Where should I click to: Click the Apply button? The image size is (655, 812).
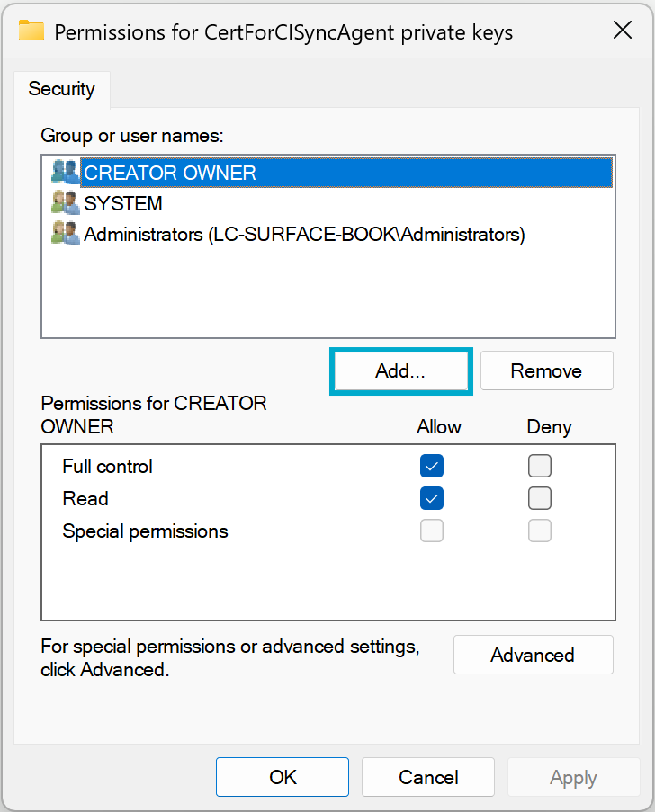pos(574,777)
